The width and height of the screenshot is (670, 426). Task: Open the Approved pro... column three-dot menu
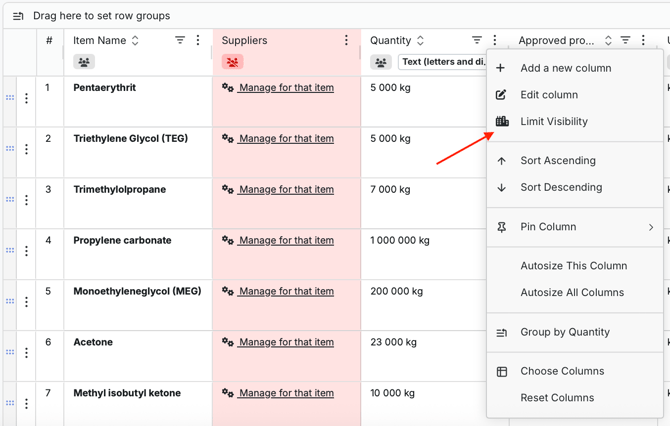(644, 40)
